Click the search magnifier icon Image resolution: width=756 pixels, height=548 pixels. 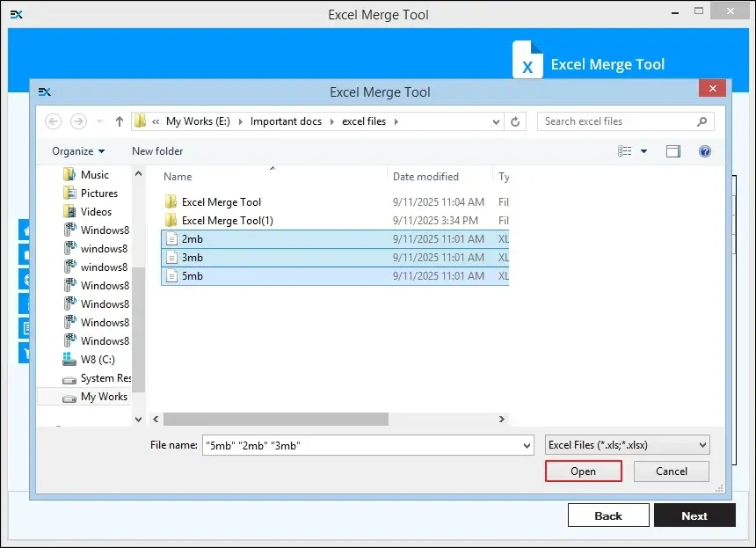[701, 121]
